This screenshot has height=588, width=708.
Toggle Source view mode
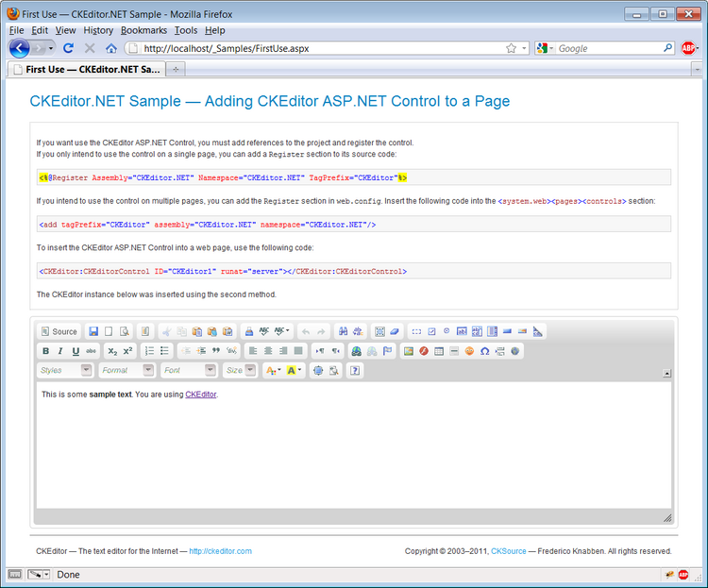pos(59,331)
